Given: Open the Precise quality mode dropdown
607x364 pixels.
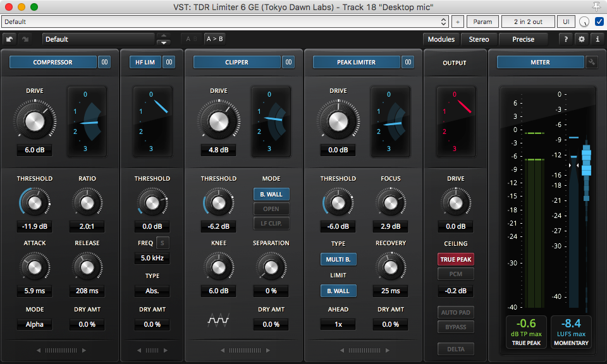Looking at the screenshot, I should tap(523, 39).
